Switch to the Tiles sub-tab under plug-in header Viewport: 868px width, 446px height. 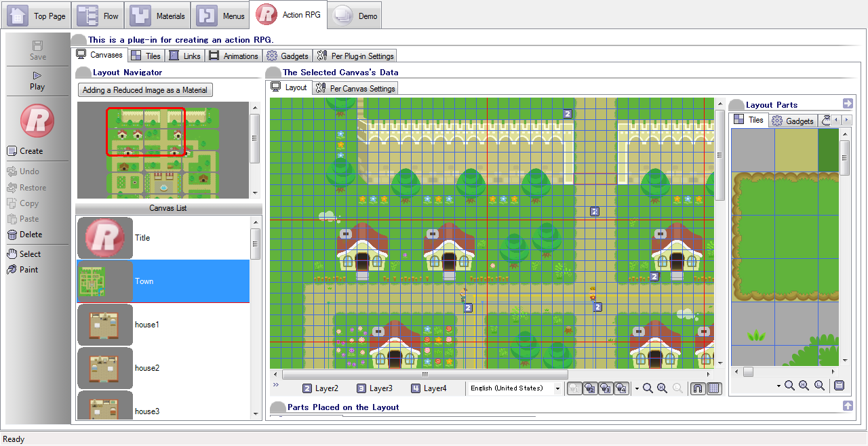145,56
